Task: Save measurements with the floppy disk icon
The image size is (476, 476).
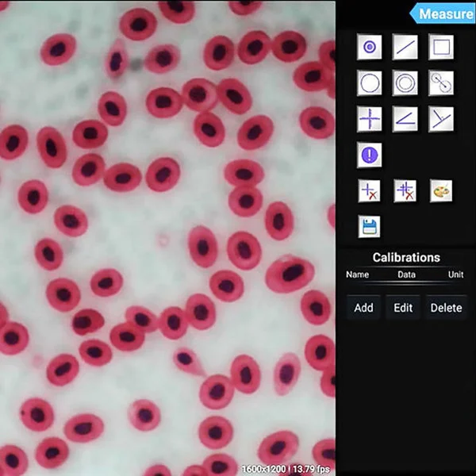Action: pos(369,227)
